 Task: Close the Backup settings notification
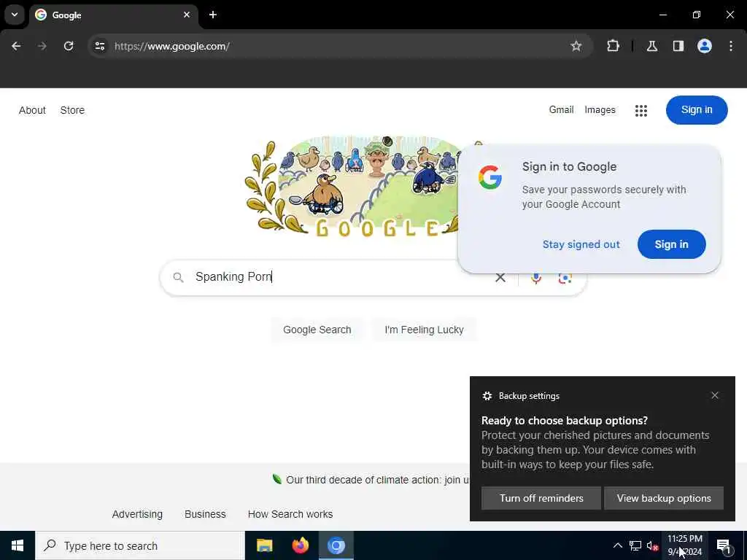tap(715, 395)
